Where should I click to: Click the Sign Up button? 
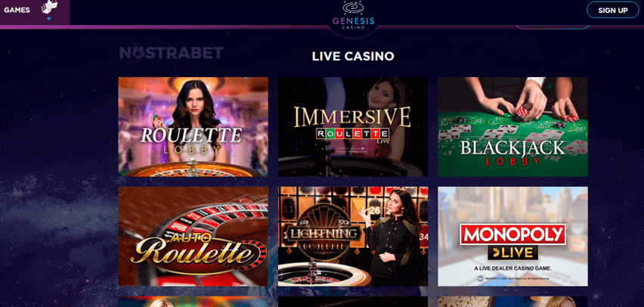pyautogui.click(x=613, y=11)
